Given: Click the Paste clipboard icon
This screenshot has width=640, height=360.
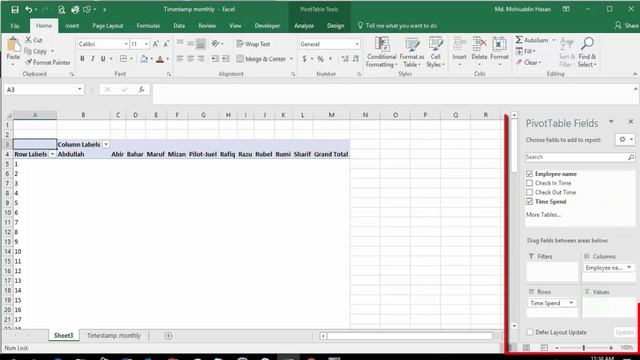Looking at the screenshot, I should click(13, 45).
